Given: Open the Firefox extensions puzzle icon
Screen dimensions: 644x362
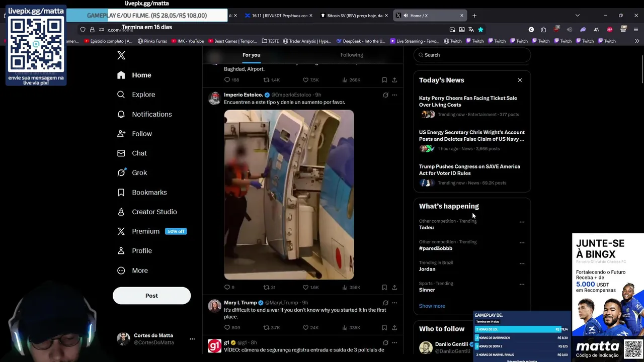Looking at the screenshot, I should tap(543, 30).
